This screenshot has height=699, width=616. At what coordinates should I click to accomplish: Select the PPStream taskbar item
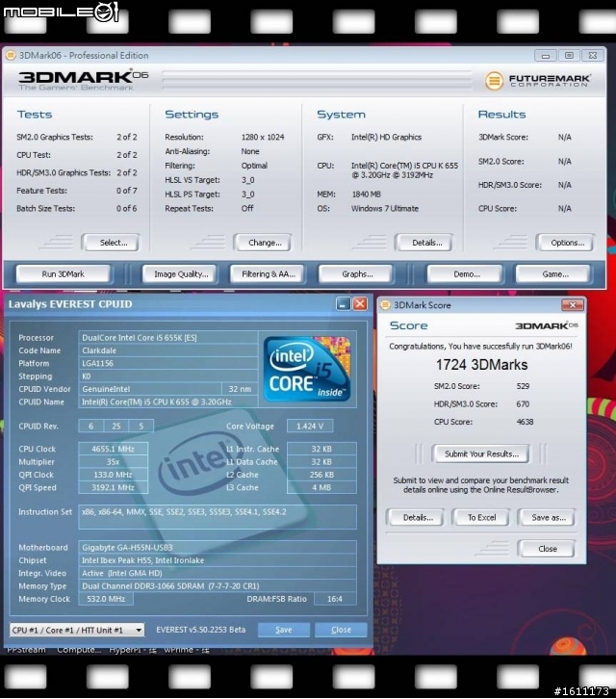26,650
